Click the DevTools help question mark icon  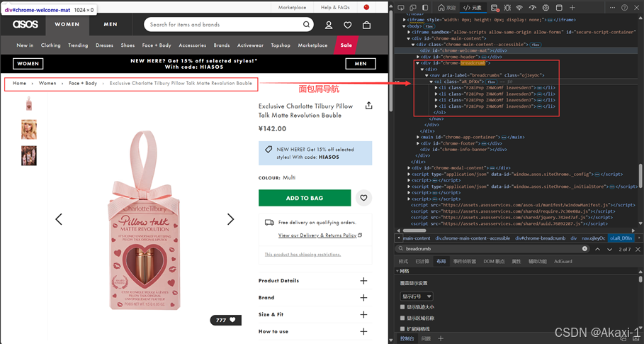[x=624, y=7]
